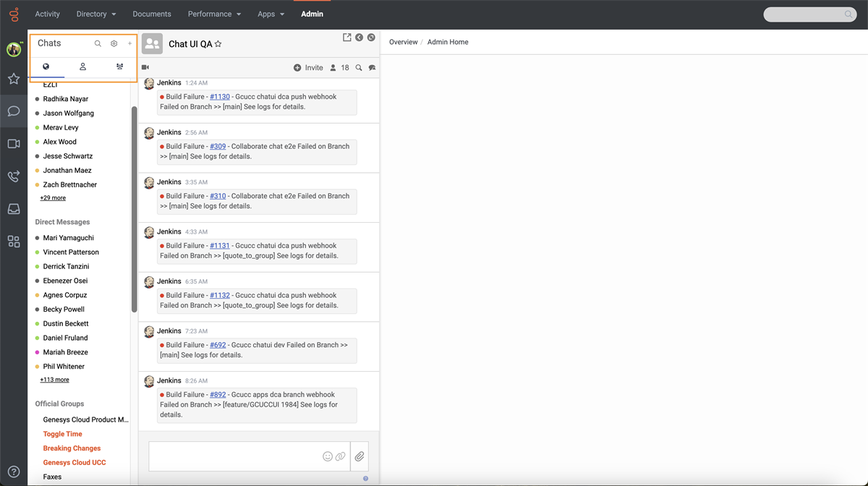The width and height of the screenshot is (868, 486).
Task: Open the Admin menu item
Action: tap(312, 14)
